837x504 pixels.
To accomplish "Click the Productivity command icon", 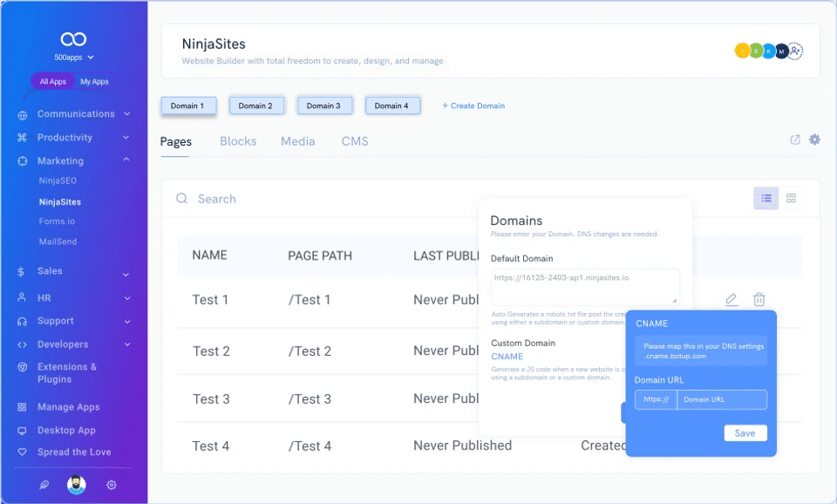I will (x=22, y=138).
